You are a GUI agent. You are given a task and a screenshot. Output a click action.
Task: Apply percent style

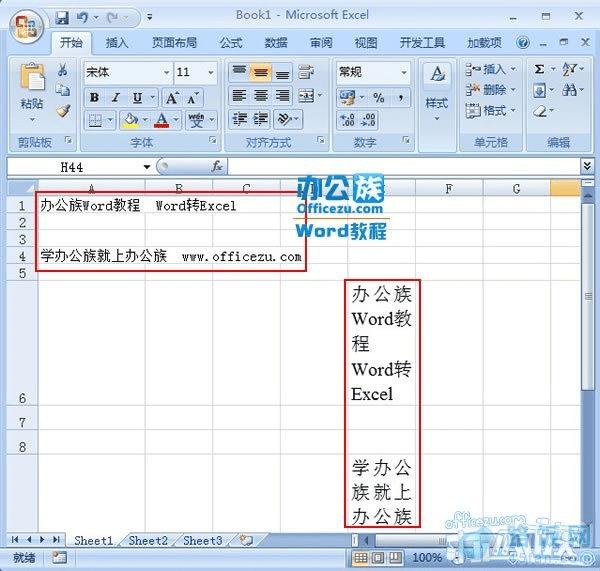click(378, 98)
